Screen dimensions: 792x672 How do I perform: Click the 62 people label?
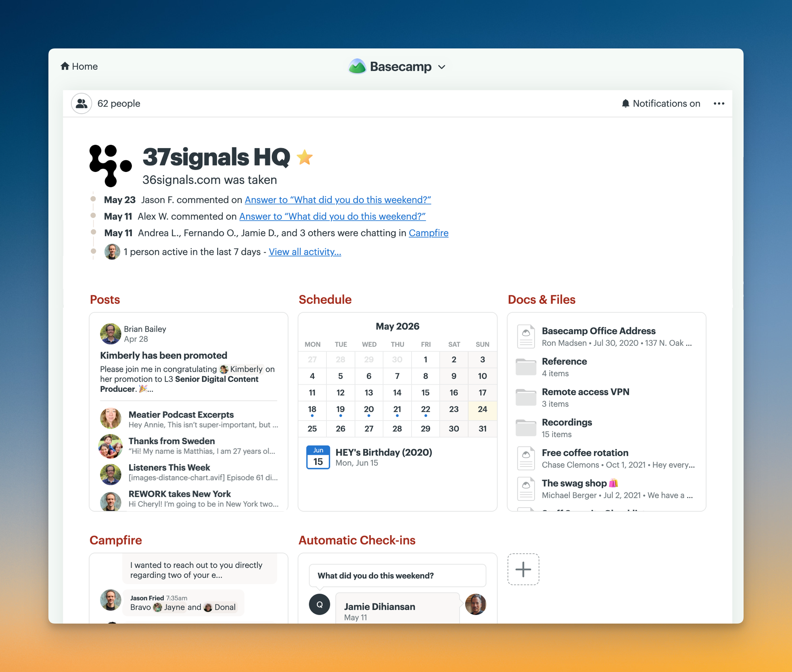click(119, 104)
